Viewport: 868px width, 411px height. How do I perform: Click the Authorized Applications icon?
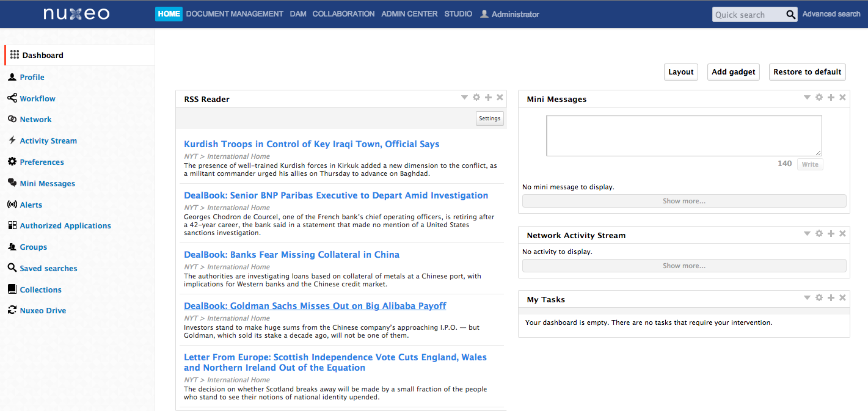[x=12, y=225]
